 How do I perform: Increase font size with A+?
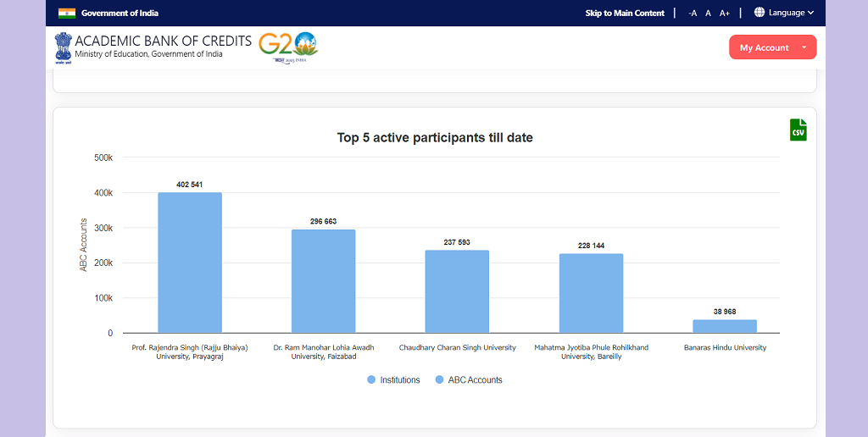coord(725,14)
